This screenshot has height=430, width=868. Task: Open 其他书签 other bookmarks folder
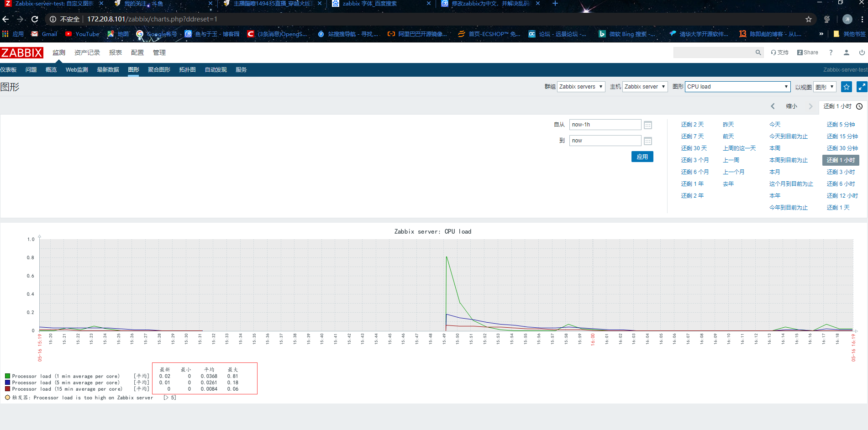(x=849, y=34)
